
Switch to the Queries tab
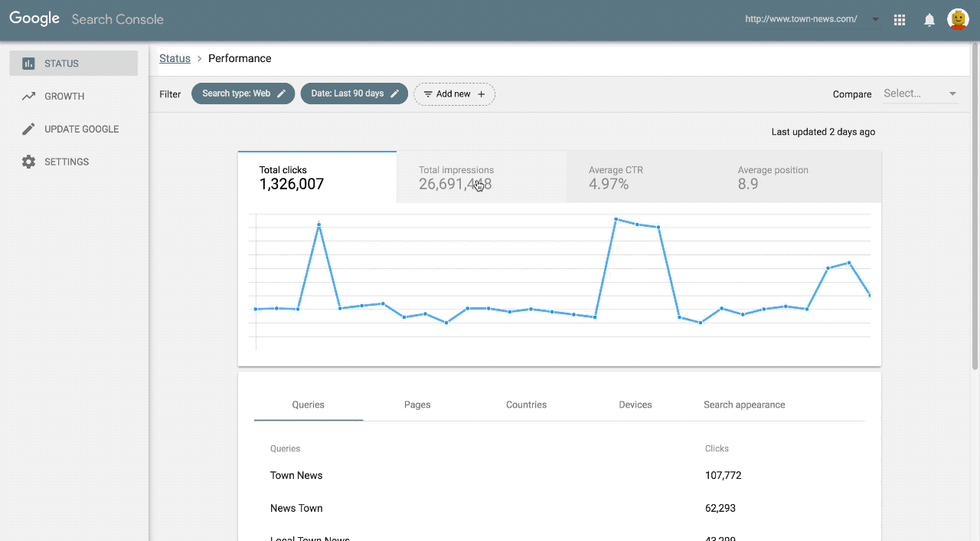309,405
